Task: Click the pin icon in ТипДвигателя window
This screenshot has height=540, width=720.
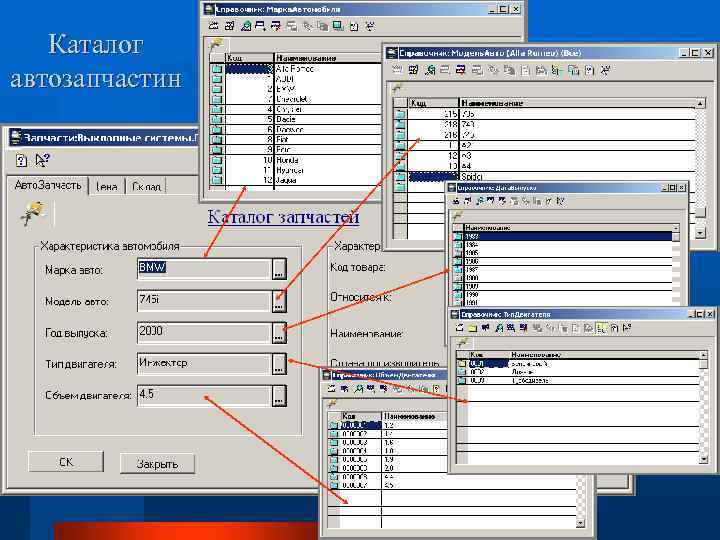Action: (463, 342)
